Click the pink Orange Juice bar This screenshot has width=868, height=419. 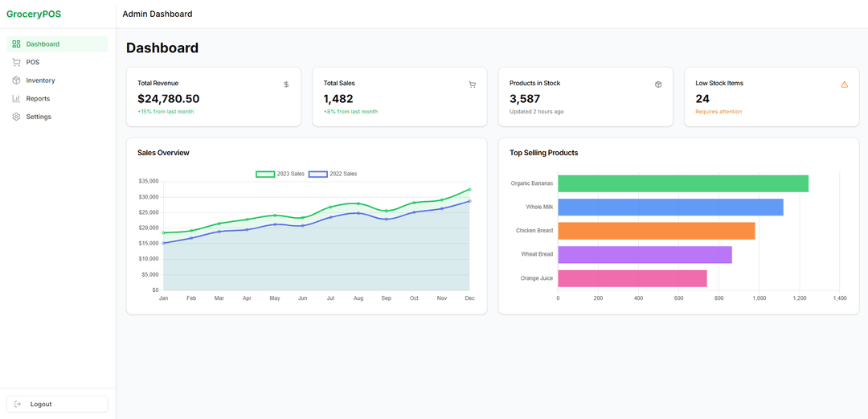pyautogui.click(x=632, y=278)
